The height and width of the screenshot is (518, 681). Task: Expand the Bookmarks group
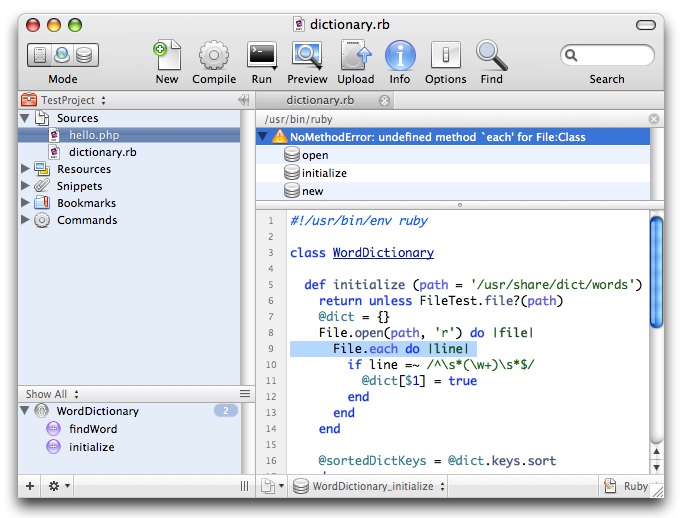25,203
